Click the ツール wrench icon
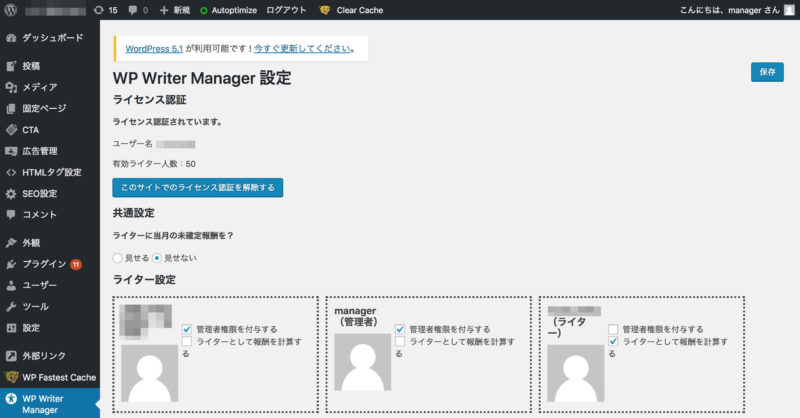Image resolution: width=800 pixels, height=418 pixels. pos(11,307)
